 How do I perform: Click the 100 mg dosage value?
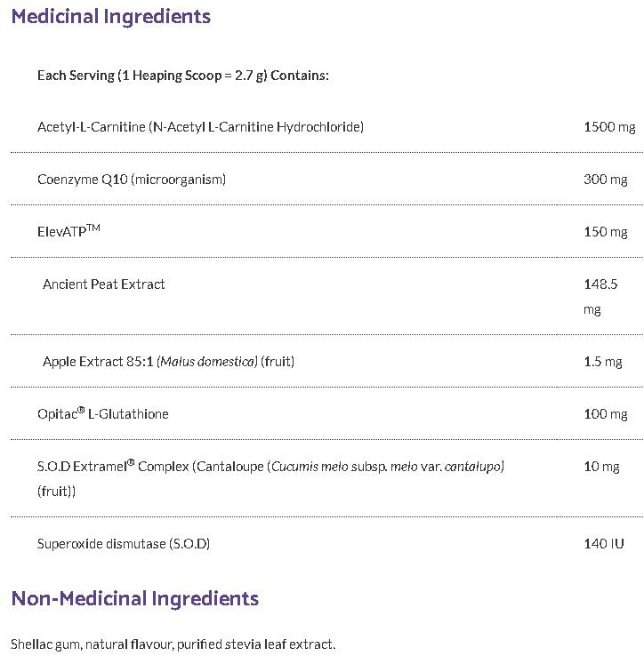coord(605,414)
